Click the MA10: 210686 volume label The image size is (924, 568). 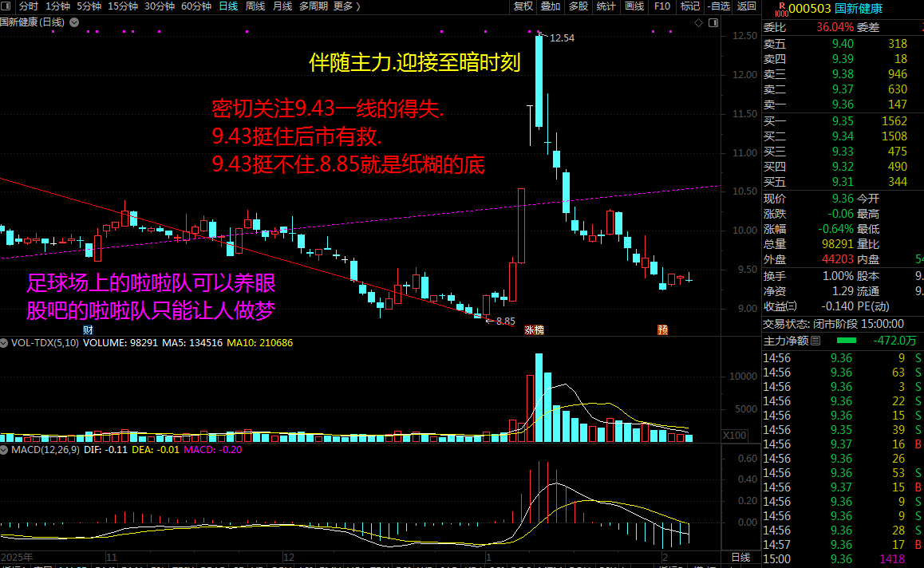point(260,343)
